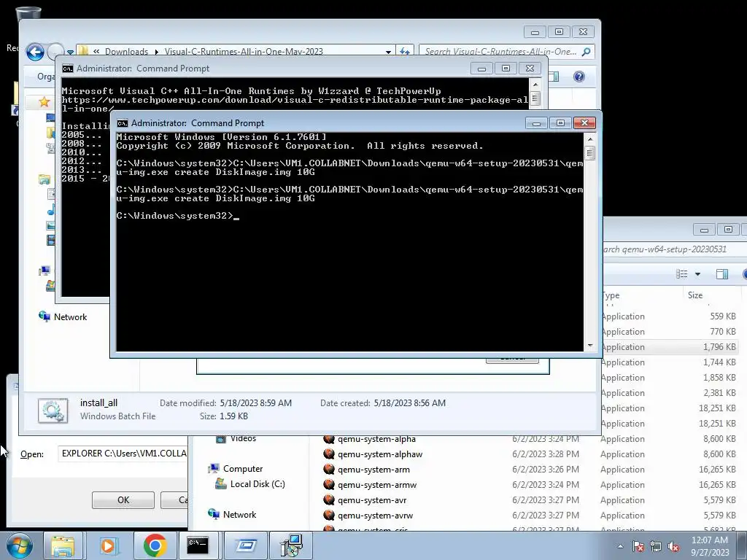The image size is (747, 560).
Task: Click the install_all batch file icon
Action: (x=53, y=410)
